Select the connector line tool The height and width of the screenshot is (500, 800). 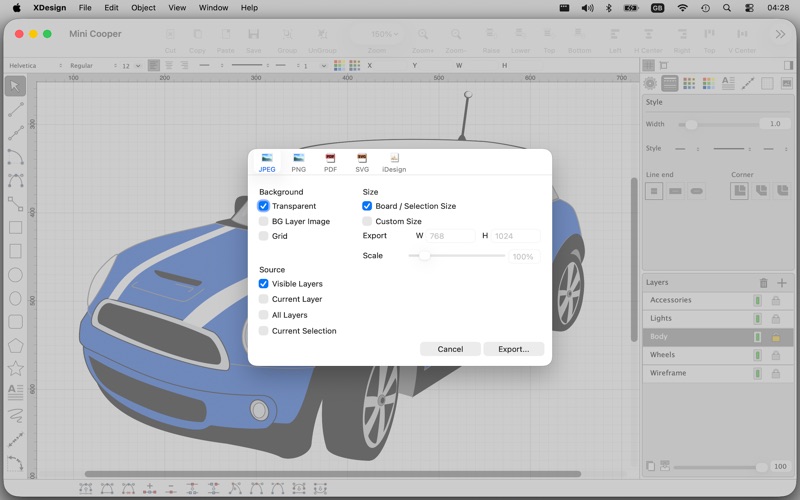click(15, 204)
